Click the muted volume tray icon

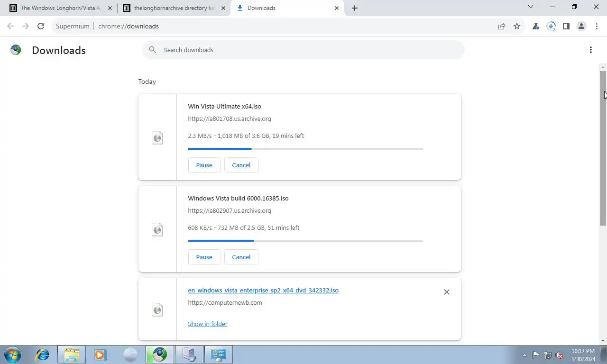559,355
